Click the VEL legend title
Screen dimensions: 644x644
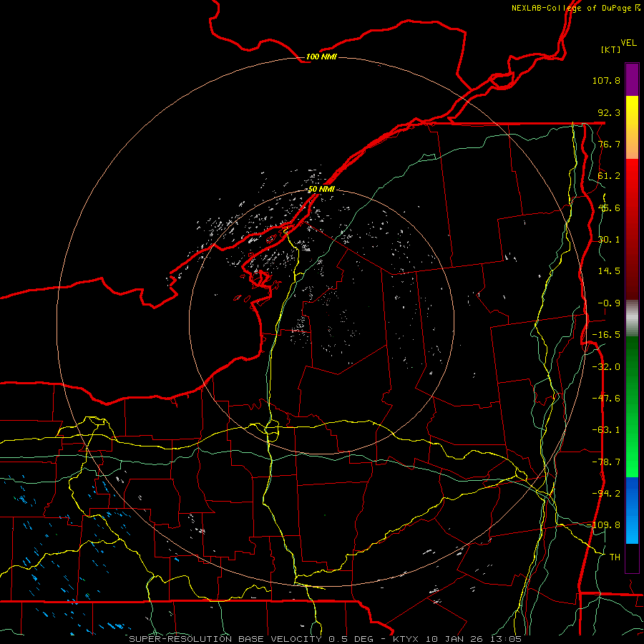point(628,43)
